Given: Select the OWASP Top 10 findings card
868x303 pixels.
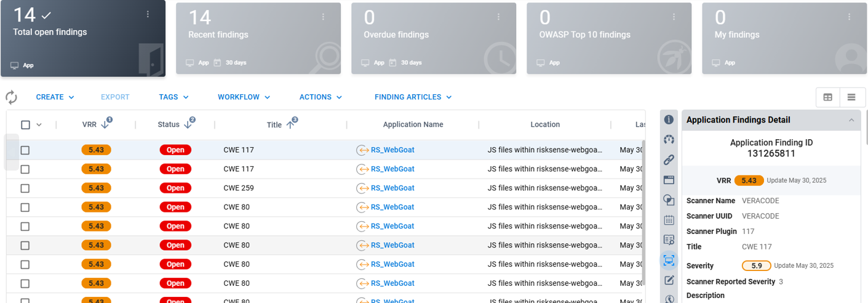Looking at the screenshot, I should point(609,38).
